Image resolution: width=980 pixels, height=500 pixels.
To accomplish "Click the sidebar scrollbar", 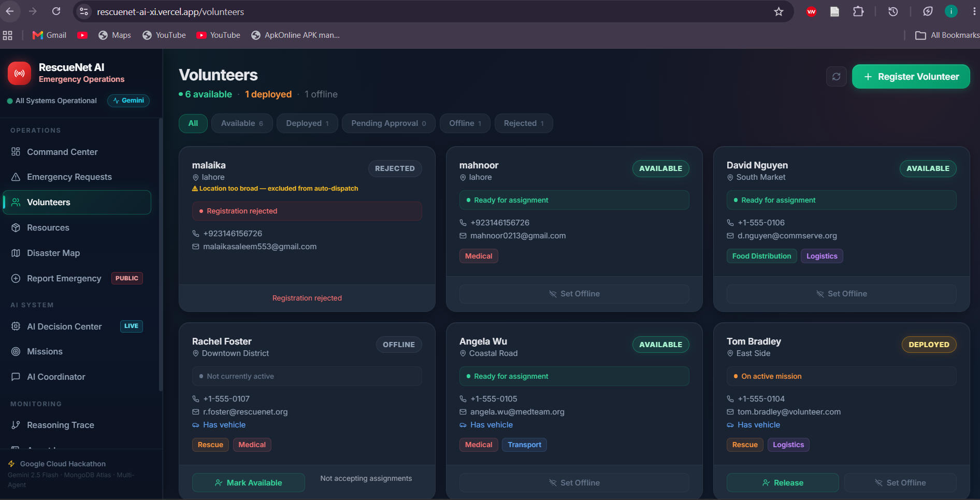I will [161, 254].
